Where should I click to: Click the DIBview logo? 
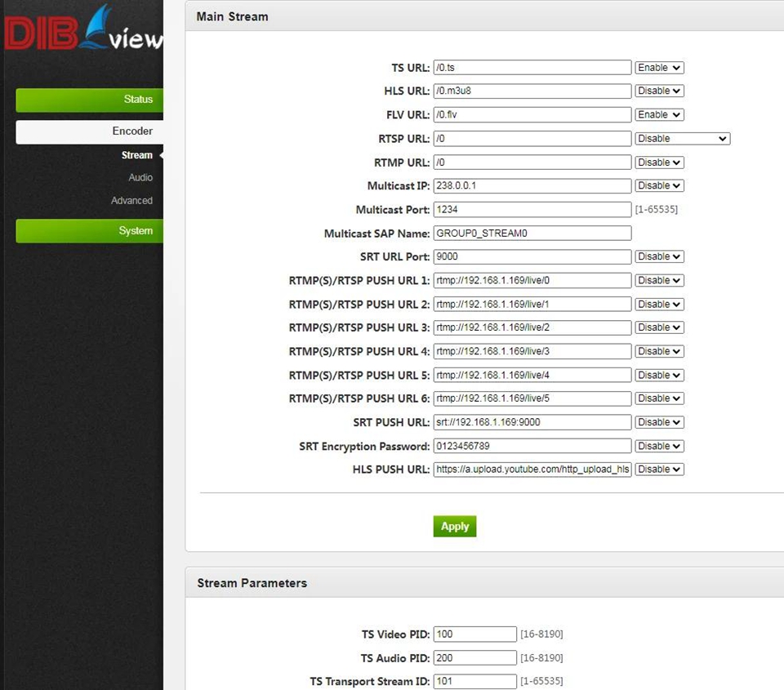point(82,33)
